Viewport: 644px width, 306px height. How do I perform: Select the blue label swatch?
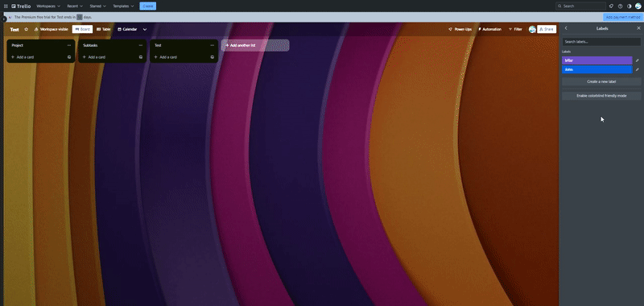coord(597,69)
